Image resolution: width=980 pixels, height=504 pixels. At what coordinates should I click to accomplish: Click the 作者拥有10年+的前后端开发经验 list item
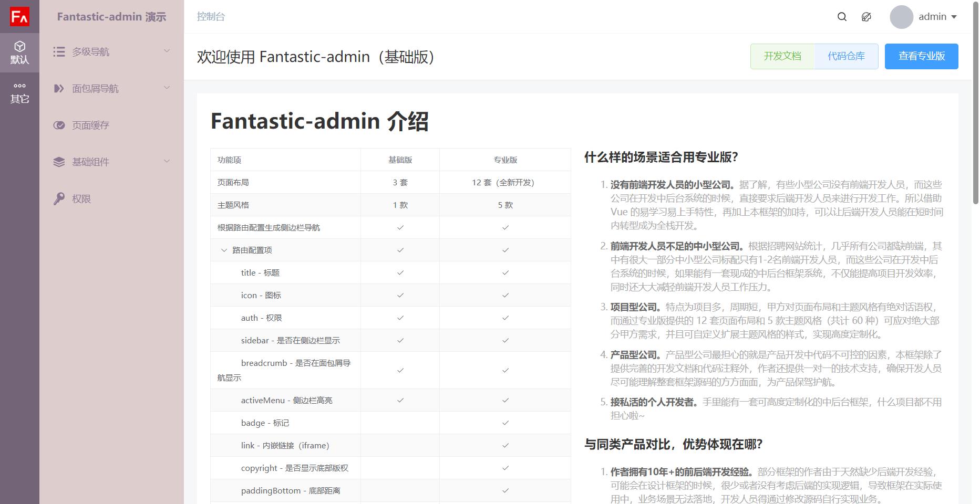[x=777, y=485]
